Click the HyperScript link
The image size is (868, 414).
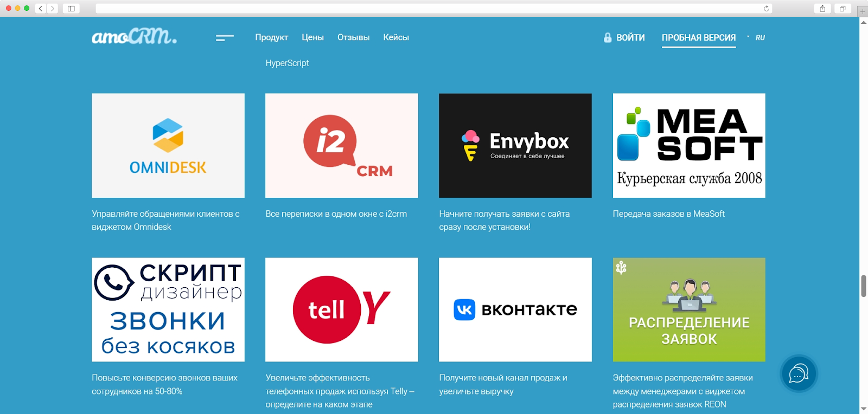tap(287, 63)
